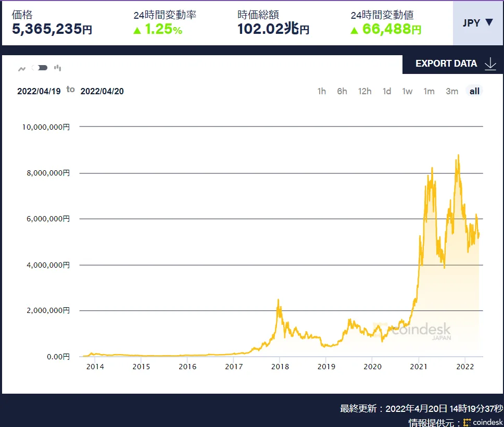Viewport: 504px width, 427px height.
Task: Toggle the chart type switch
Action: click(x=40, y=68)
